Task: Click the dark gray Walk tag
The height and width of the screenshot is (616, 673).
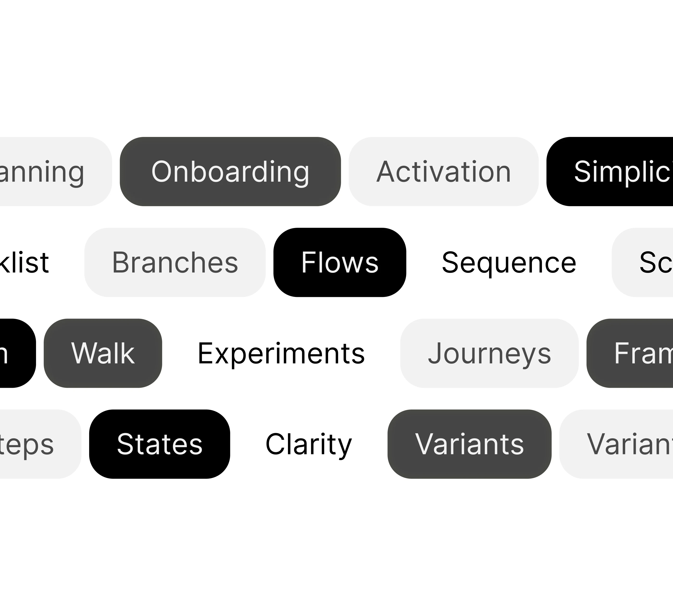Action: click(x=103, y=353)
